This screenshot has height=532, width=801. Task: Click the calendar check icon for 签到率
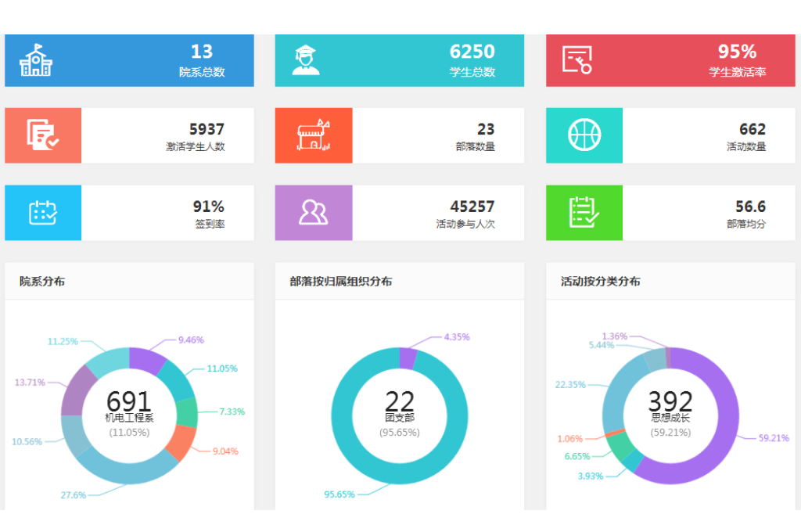(x=43, y=213)
